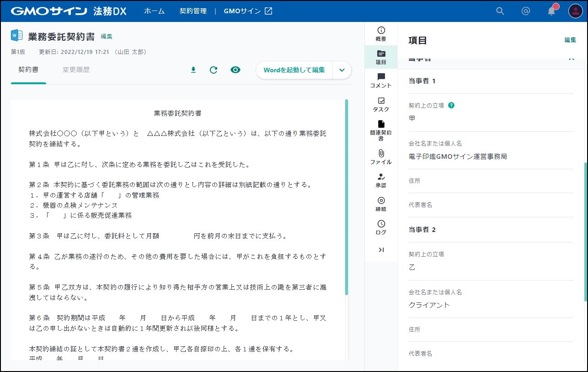
Task: Open the ログ history log panel
Action: pos(381,227)
